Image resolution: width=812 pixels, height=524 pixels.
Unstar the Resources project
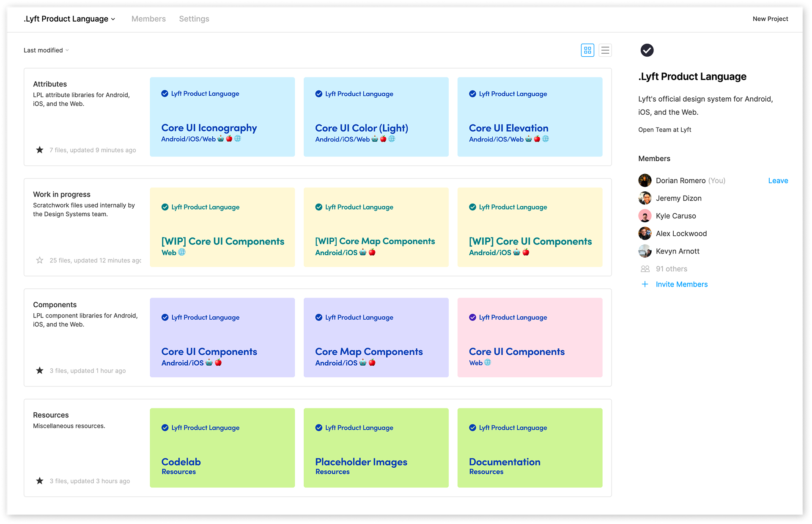click(x=40, y=481)
